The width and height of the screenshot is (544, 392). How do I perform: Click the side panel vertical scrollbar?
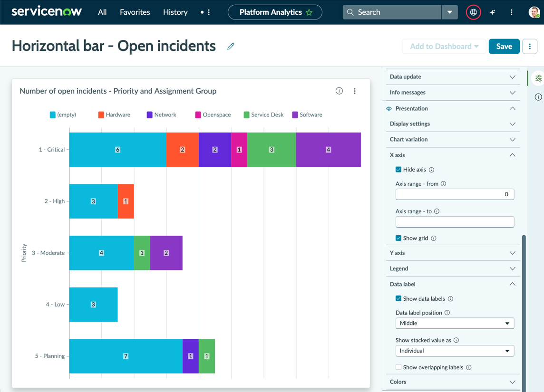tap(524, 313)
